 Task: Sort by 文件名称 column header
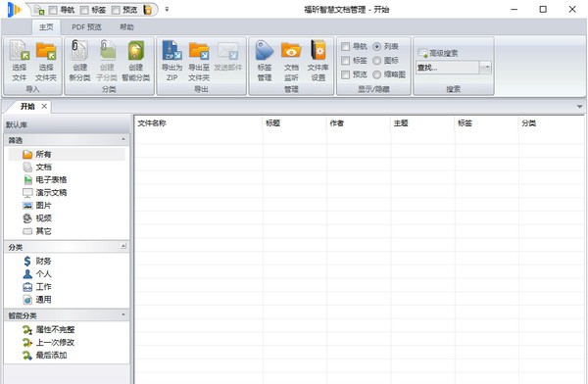pos(198,123)
